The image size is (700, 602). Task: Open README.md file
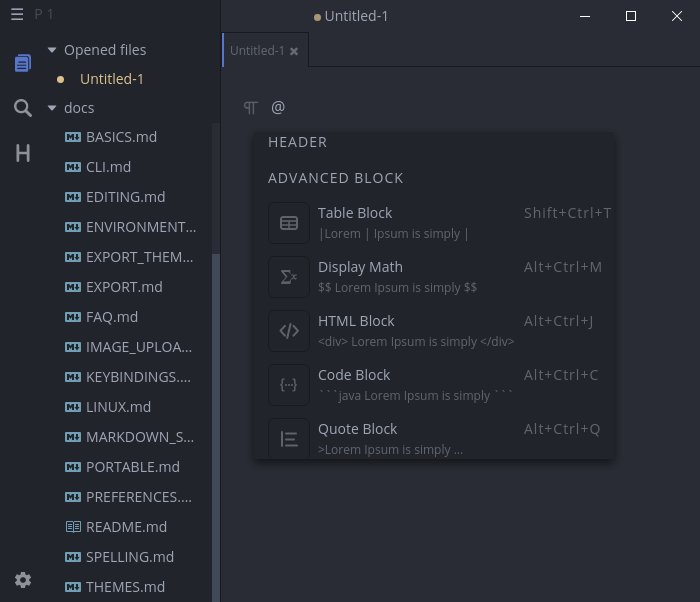click(x=126, y=527)
